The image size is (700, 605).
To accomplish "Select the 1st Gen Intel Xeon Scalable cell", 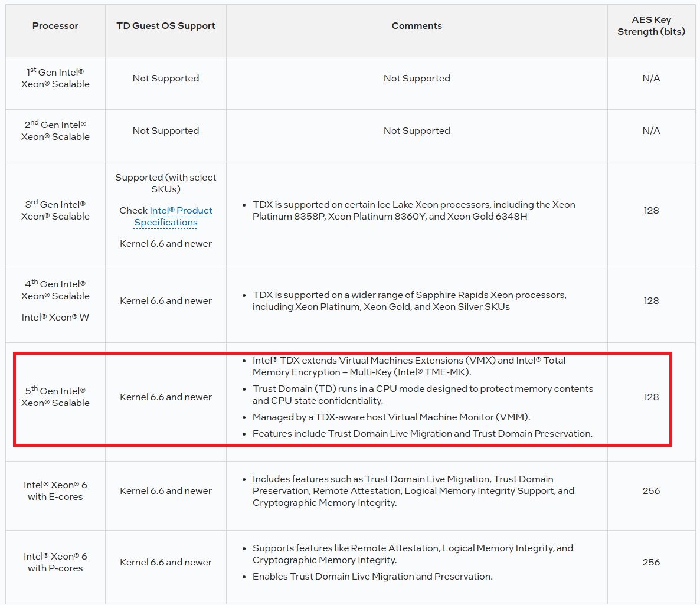I will (x=55, y=78).
